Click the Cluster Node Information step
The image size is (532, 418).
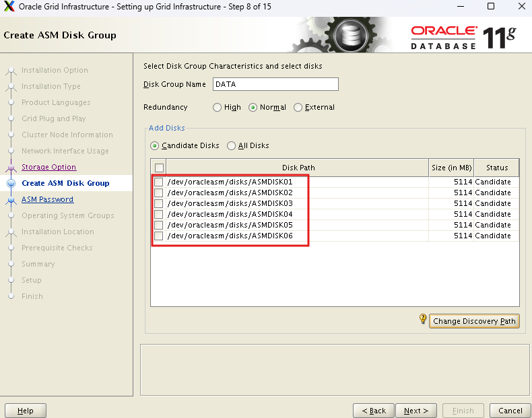67,135
